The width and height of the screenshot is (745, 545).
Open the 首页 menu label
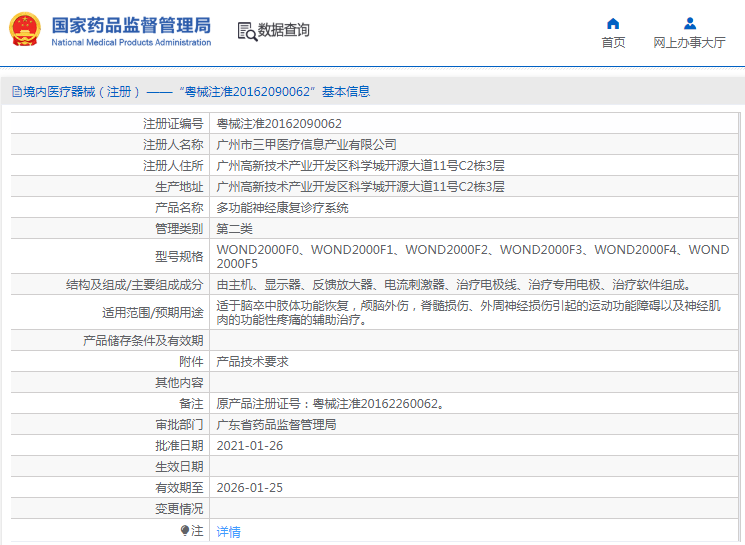[x=613, y=42]
